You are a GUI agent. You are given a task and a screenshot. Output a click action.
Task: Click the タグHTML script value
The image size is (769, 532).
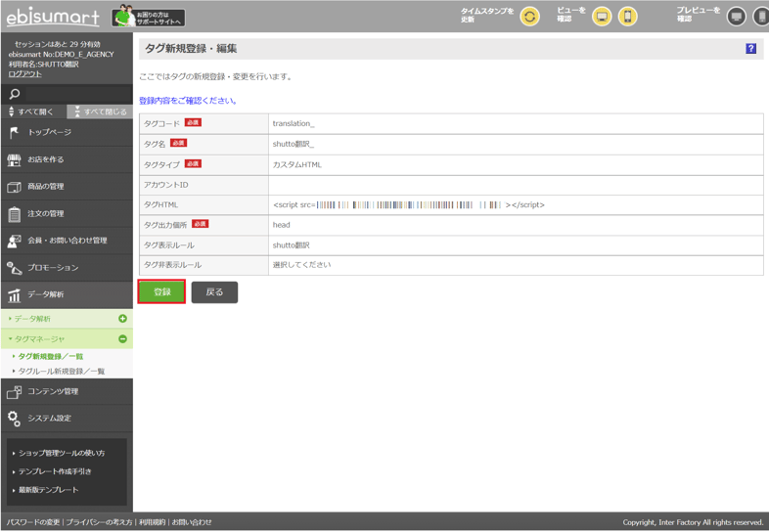tap(409, 205)
